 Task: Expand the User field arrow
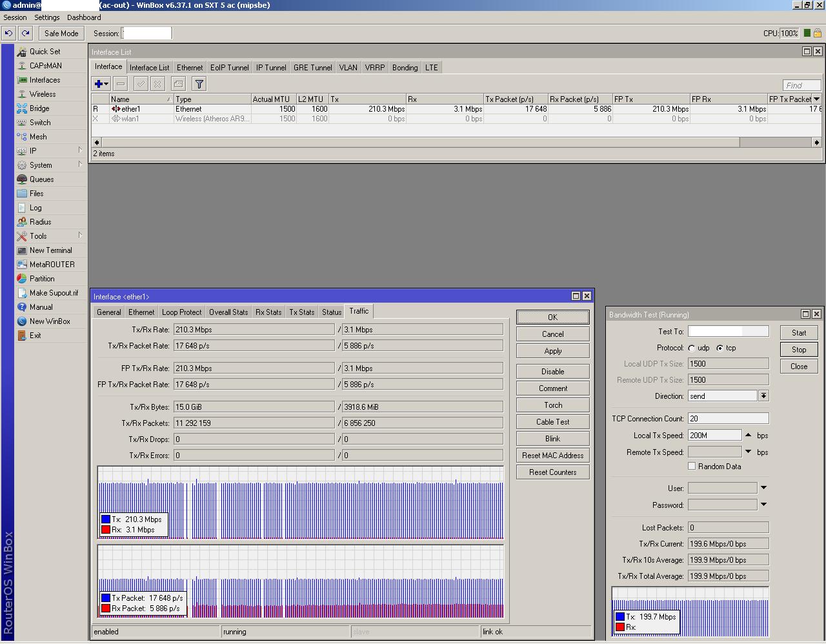763,488
